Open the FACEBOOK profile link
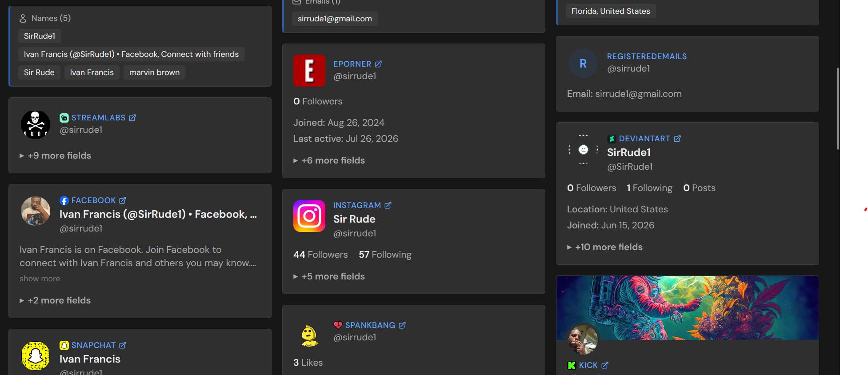Image resolution: width=868 pixels, height=375 pixels. click(93, 200)
